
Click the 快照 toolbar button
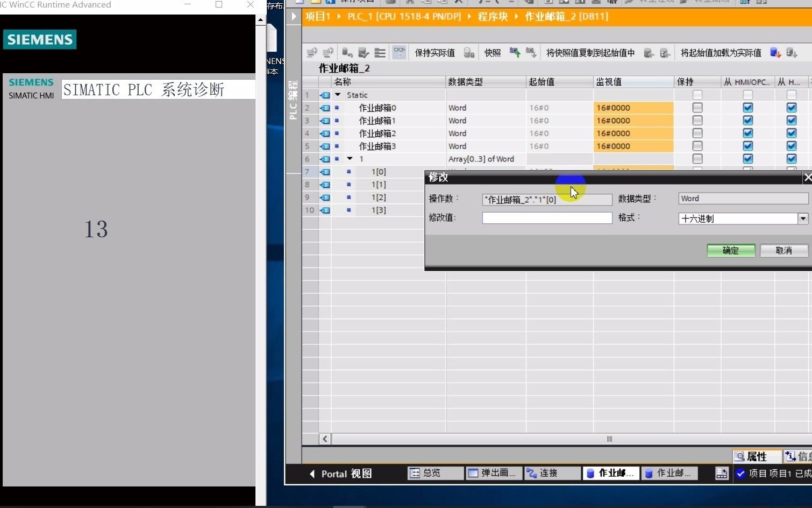pyautogui.click(x=492, y=53)
